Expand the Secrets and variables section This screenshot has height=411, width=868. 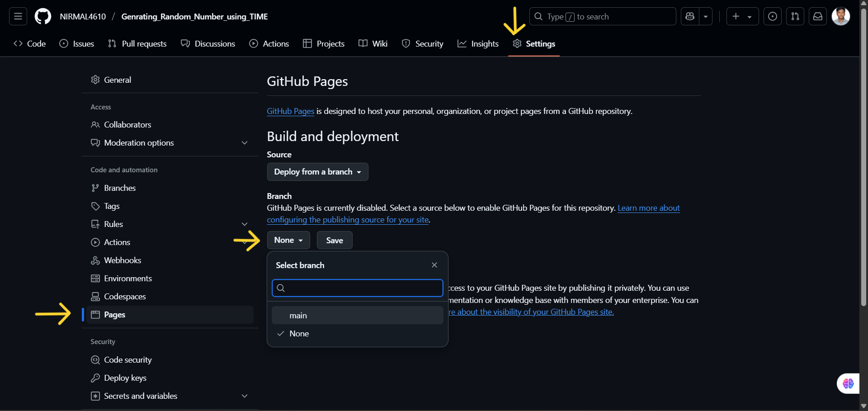click(x=245, y=396)
